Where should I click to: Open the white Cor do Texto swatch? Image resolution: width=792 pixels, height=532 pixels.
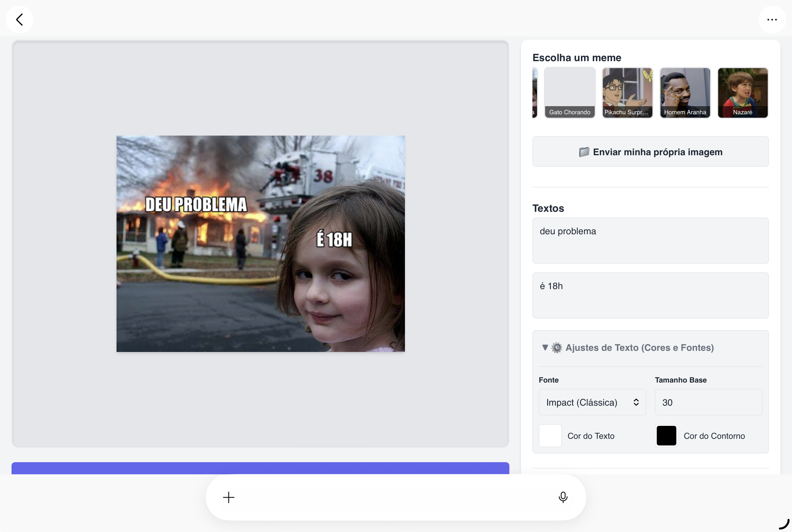pyautogui.click(x=550, y=436)
